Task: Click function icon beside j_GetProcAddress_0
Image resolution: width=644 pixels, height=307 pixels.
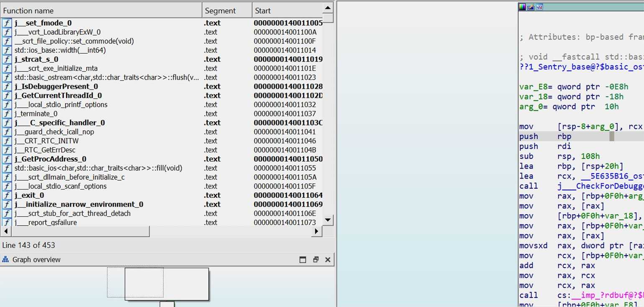Action: (7, 159)
